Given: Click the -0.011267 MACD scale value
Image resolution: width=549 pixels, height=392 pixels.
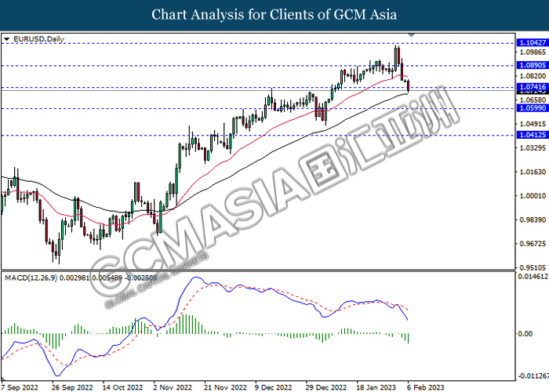Looking at the screenshot, I should tap(533, 376).
